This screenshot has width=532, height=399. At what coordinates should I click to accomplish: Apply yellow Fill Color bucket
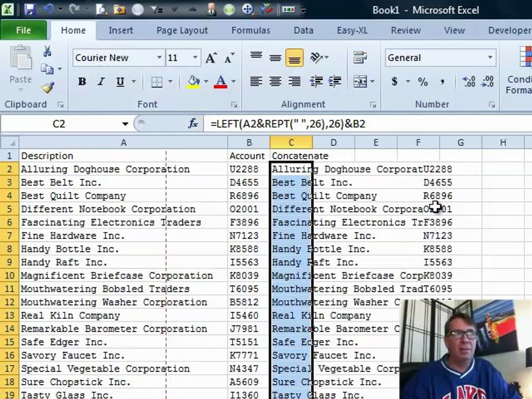193,82
